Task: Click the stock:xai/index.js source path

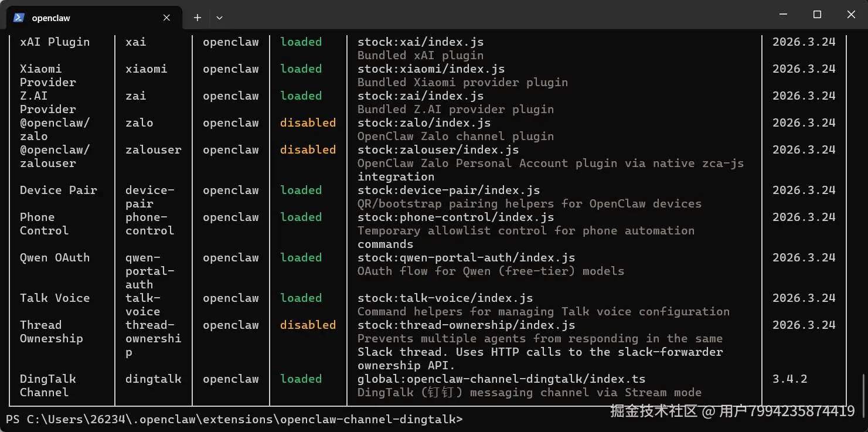Action: 420,42
